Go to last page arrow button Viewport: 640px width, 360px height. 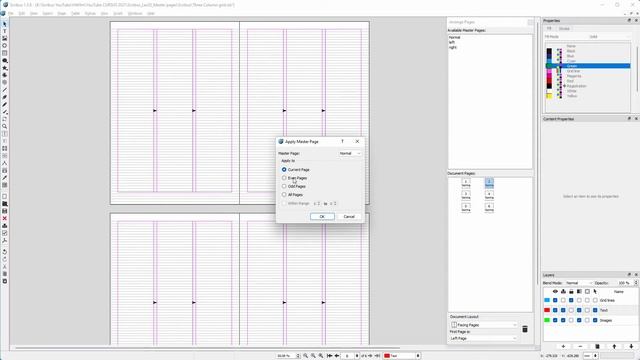[x=378, y=356]
